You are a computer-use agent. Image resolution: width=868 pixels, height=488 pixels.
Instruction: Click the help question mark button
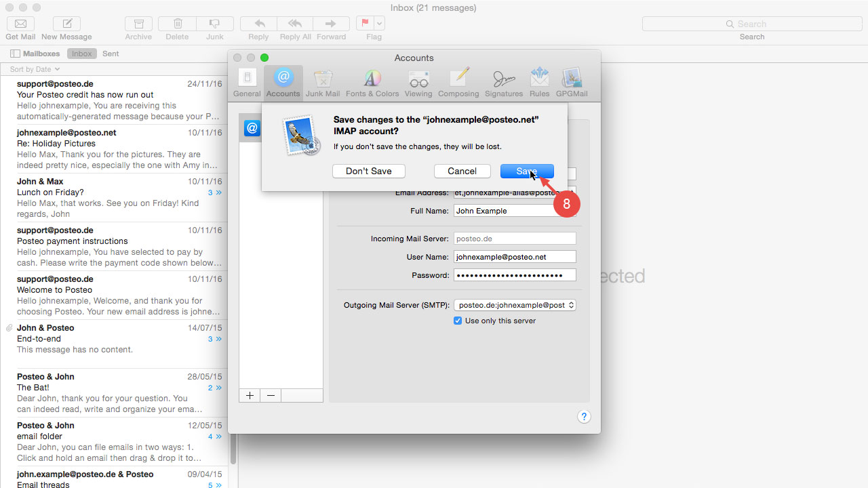pyautogui.click(x=584, y=416)
